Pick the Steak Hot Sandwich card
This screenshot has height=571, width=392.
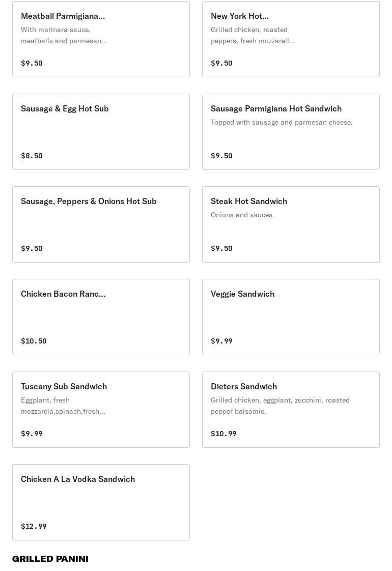291,224
